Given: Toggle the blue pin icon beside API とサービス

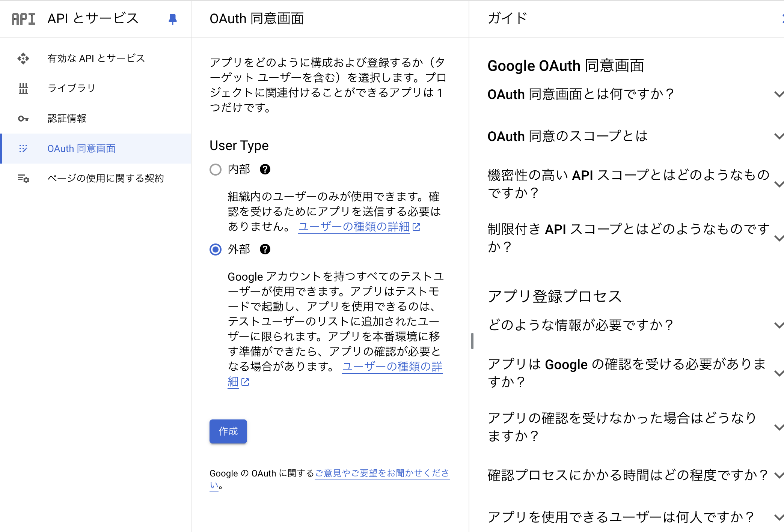Looking at the screenshot, I should [173, 19].
